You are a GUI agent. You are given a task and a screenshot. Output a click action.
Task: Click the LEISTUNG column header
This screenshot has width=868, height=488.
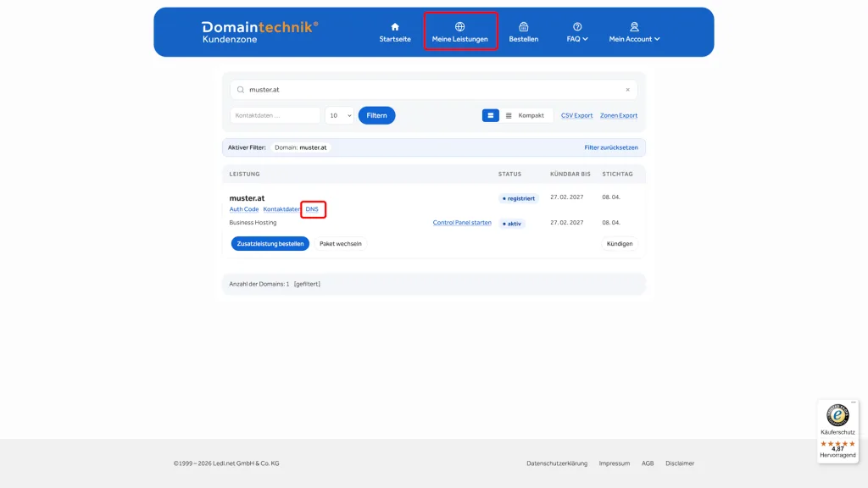click(244, 175)
